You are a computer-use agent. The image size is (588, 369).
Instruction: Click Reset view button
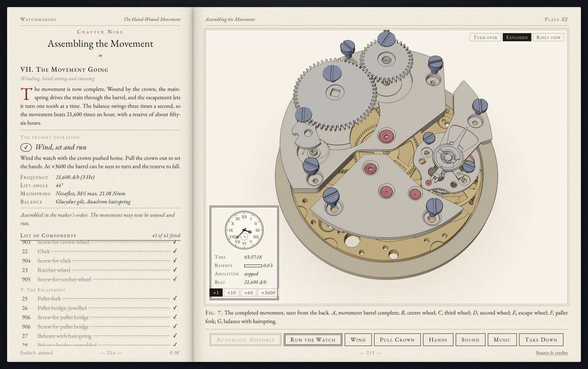(548, 37)
